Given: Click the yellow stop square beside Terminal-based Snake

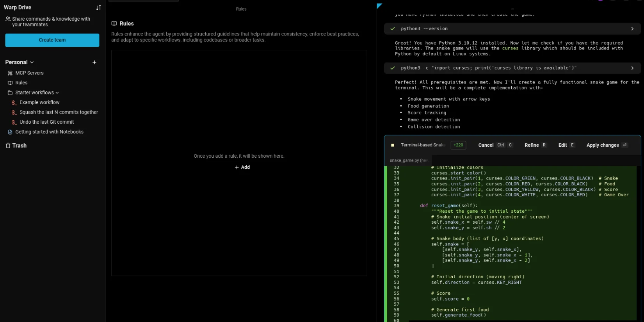Looking at the screenshot, I should pos(393,145).
